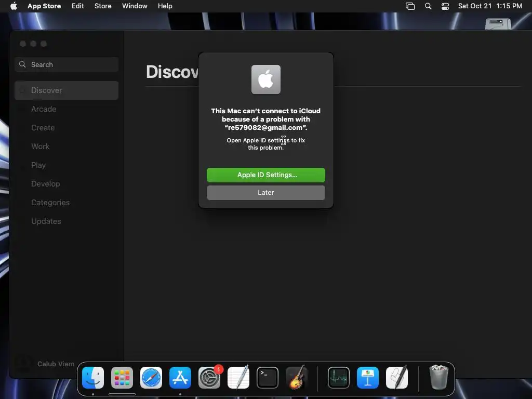The width and height of the screenshot is (532, 399).
Task: Open the Trash from the Dock
Action: tap(438, 377)
